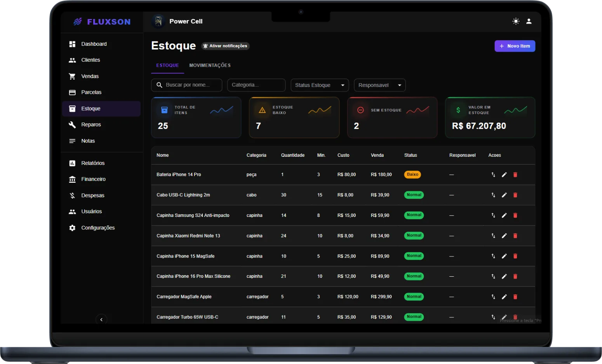
Task: Click pencil icon for Carregador MagSafe Apple
Action: (504, 297)
